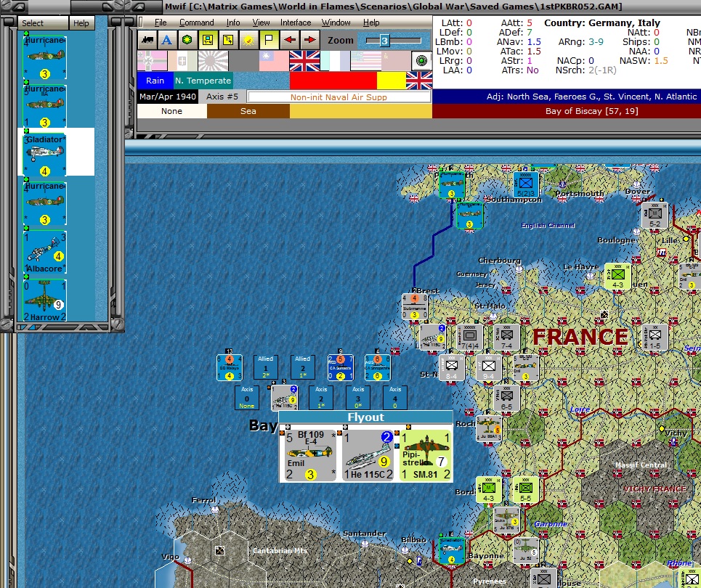Select the bright Union Jack in the country bar
Viewport: 701px width, 588px height.
pyautogui.click(x=304, y=61)
